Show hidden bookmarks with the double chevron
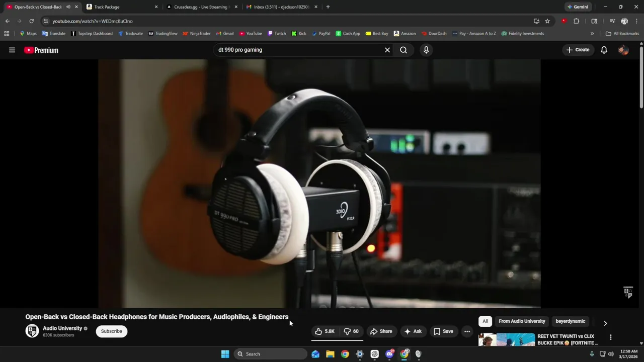The image size is (644, 362). click(592, 34)
